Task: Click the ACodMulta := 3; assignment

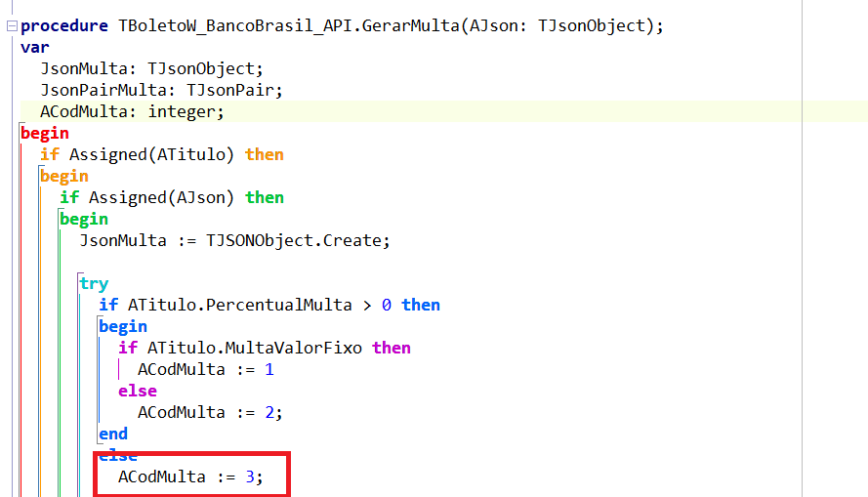Action: tap(191, 477)
